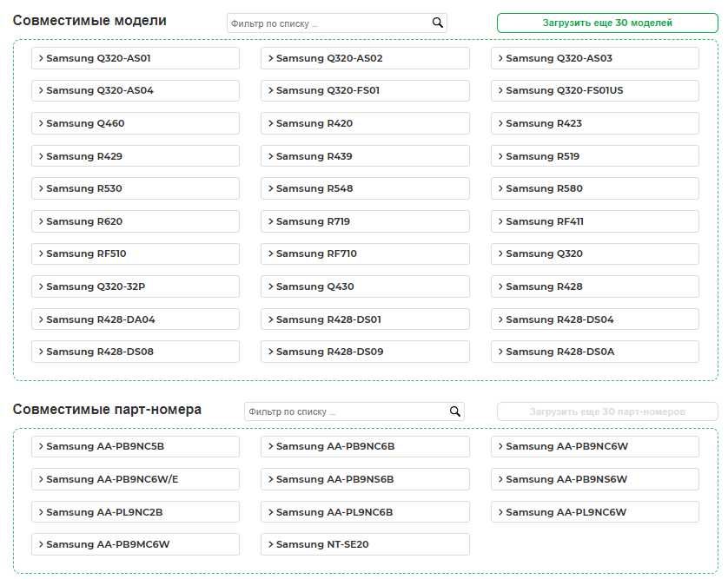
Task: Select Samsung R428-DA04 model
Action: coord(136,319)
